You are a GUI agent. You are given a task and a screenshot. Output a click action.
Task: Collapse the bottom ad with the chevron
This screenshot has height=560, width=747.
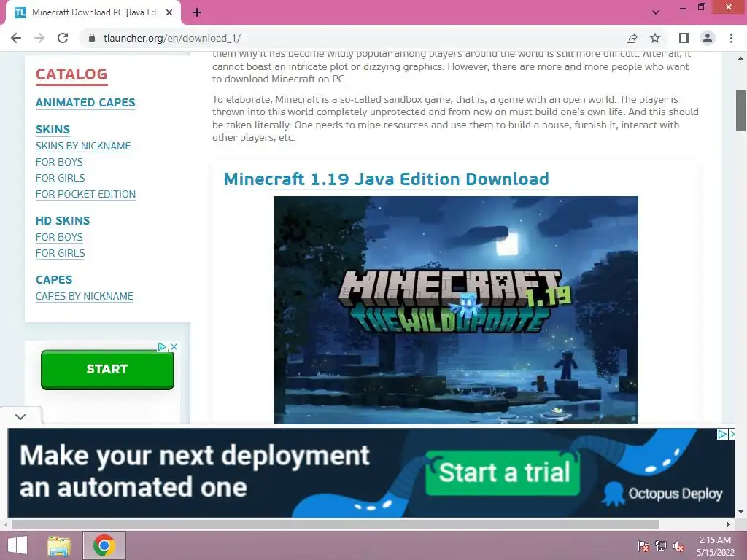coord(20,416)
